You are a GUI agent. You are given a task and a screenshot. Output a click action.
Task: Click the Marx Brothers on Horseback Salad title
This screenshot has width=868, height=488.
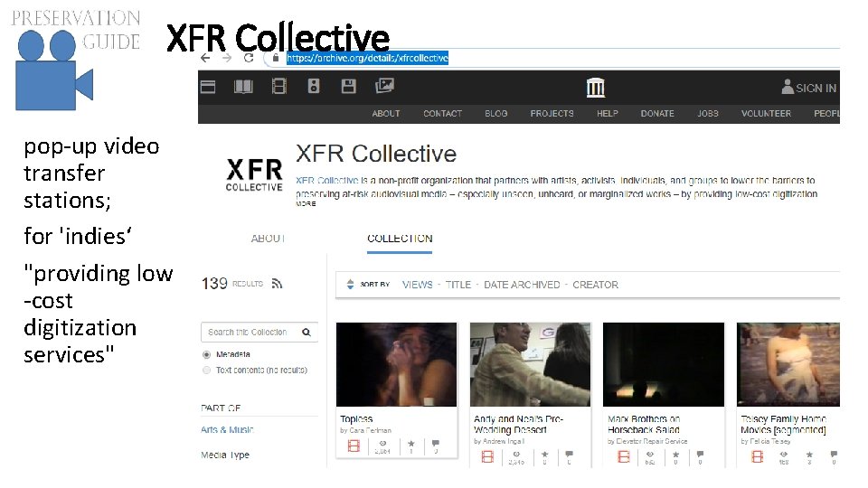644,425
